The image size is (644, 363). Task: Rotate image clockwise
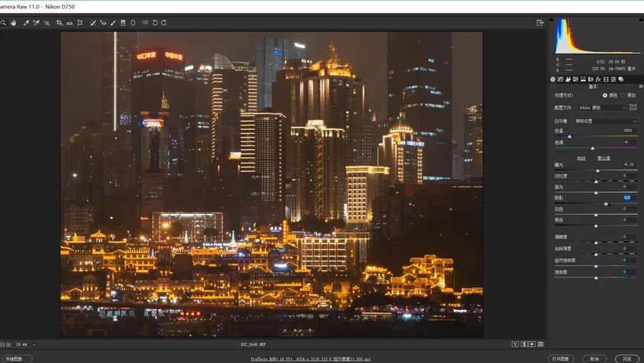pos(163,23)
